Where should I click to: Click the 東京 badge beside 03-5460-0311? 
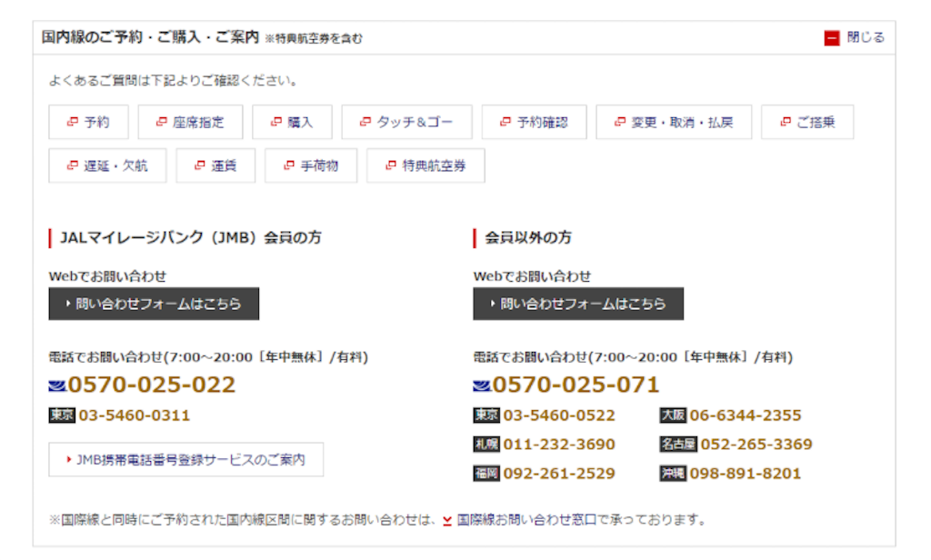62,415
